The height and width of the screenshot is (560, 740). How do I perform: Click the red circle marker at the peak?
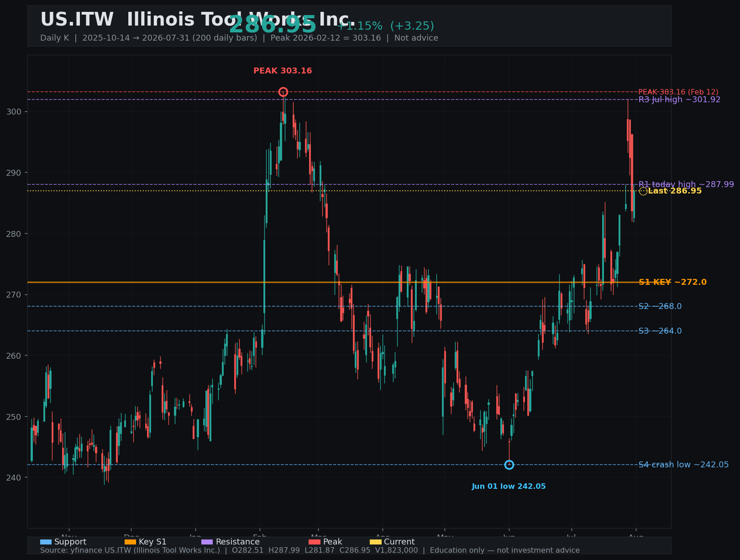pos(283,92)
